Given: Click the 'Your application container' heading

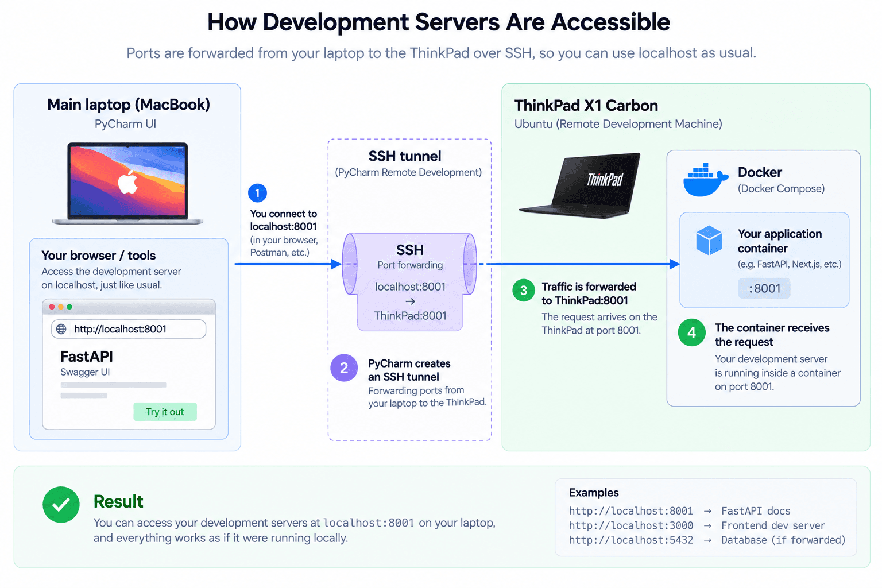Looking at the screenshot, I should [x=780, y=241].
